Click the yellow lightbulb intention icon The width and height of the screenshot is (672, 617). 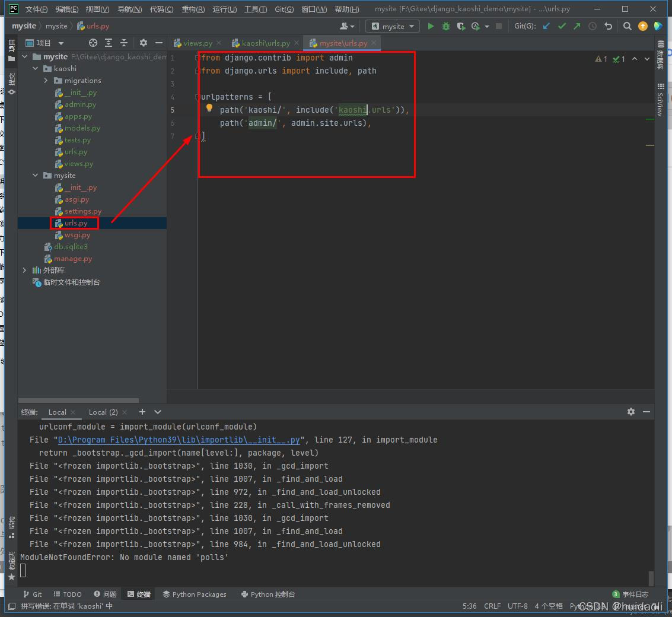click(209, 108)
